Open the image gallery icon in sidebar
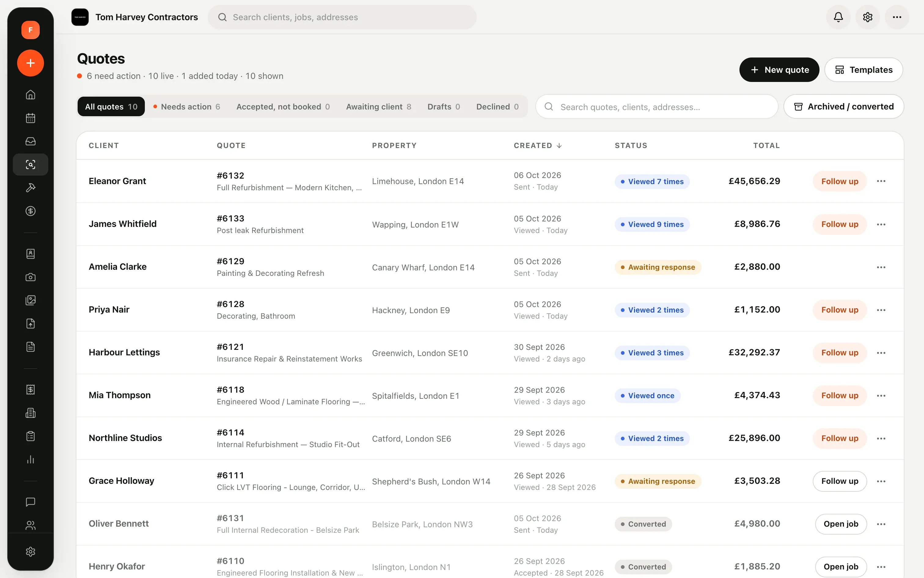924x578 pixels. (x=31, y=300)
